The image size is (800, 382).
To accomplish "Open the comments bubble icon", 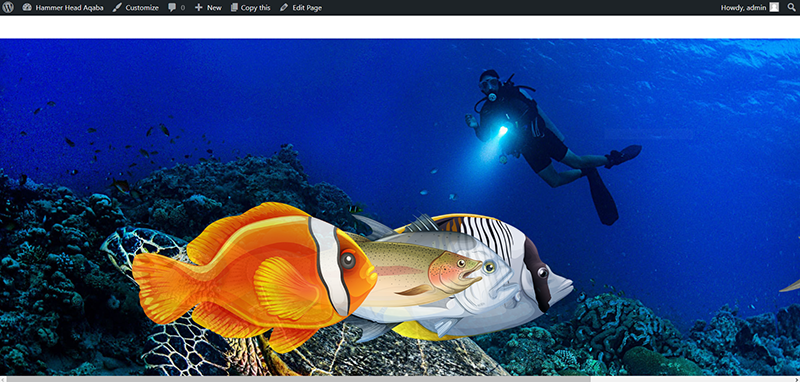I will (x=172, y=8).
